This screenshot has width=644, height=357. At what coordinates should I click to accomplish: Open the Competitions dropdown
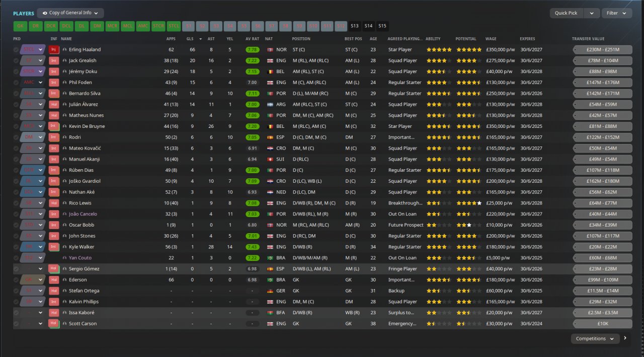point(595,339)
